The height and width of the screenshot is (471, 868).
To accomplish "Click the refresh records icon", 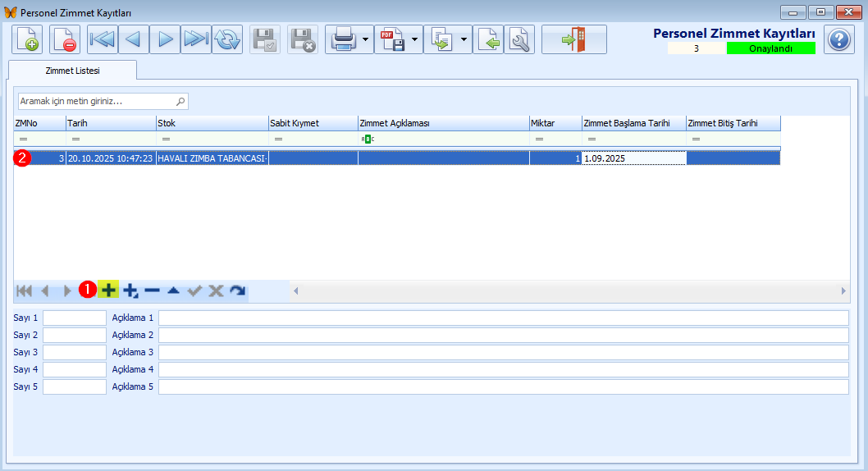I will [x=227, y=39].
